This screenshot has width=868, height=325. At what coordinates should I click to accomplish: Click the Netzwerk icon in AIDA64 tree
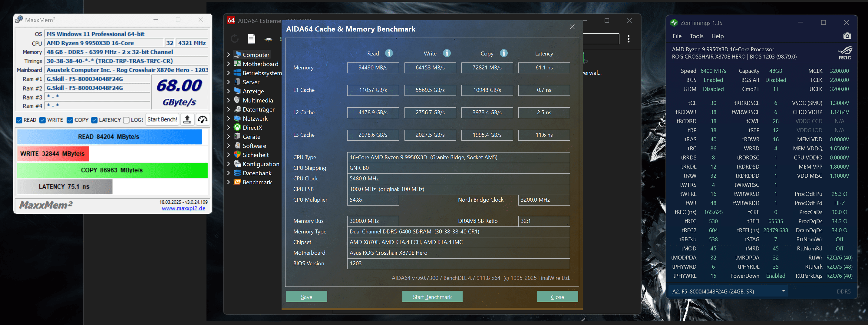(238, 119)
